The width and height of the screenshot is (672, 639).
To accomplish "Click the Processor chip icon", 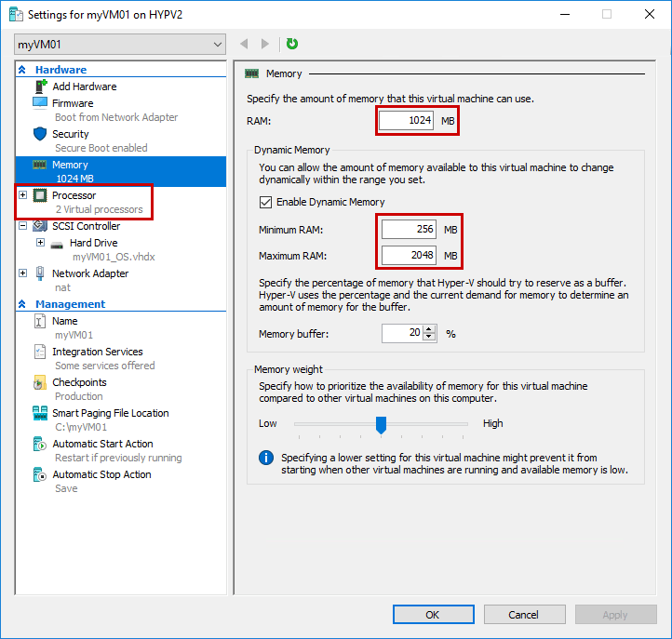I will pos(40,195).
